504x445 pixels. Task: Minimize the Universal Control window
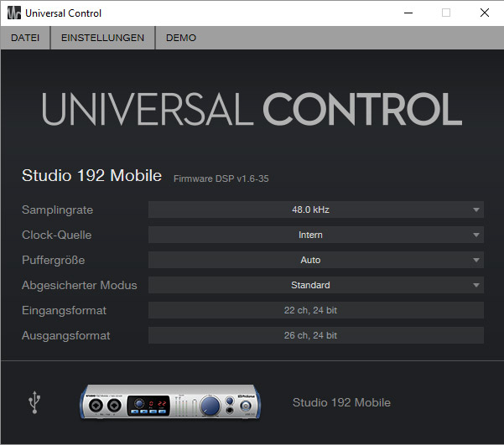click(x=408, y=13)
